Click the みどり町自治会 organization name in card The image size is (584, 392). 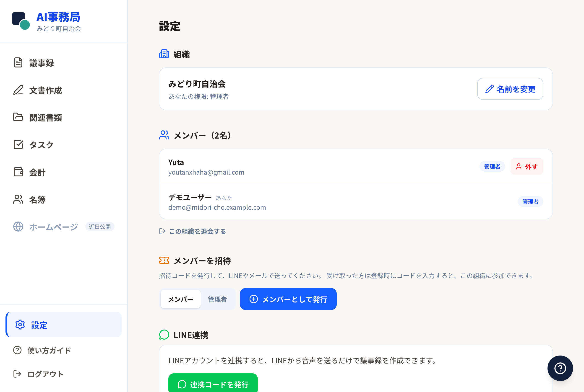coord(197,84)
